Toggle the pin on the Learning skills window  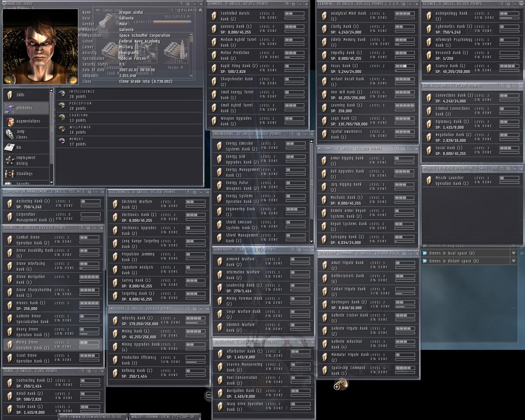tap(404, 4)
